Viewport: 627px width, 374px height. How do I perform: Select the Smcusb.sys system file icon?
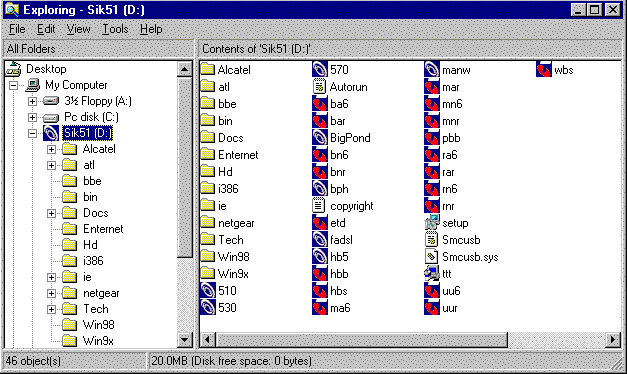click(x=431, y=257)
